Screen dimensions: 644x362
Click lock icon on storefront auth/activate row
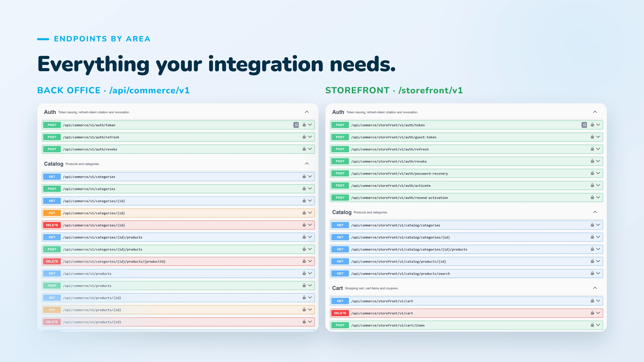pyautogui.click(x=592, y=185)
